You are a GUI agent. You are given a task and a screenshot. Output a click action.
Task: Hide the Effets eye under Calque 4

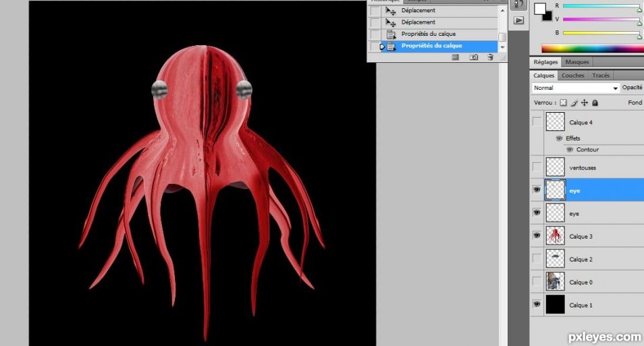559,139
